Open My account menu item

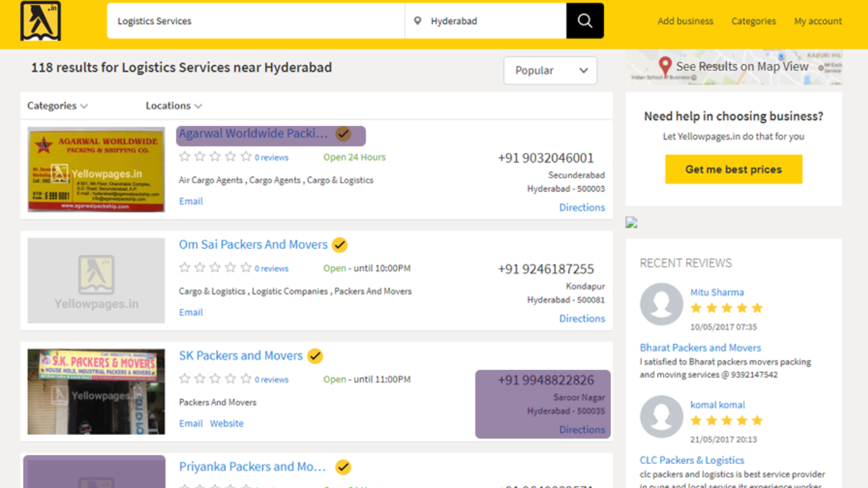(818, 21)
